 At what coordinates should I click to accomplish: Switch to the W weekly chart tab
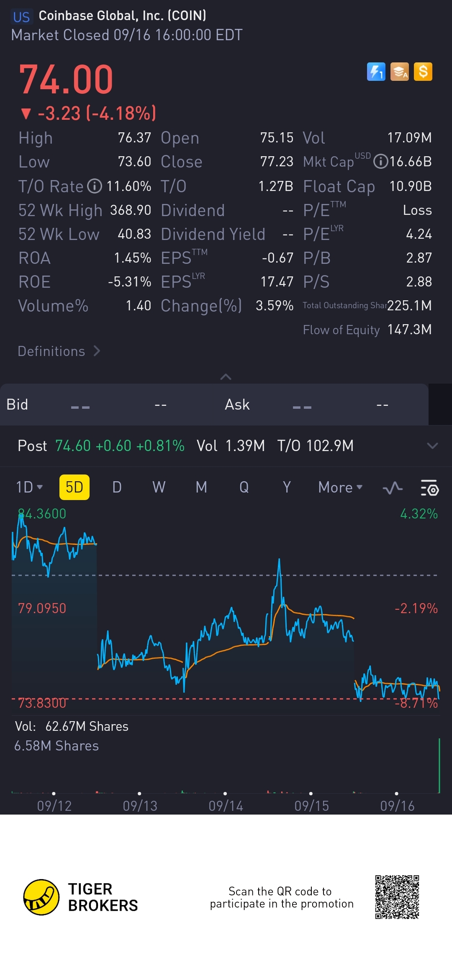(159, 487)
